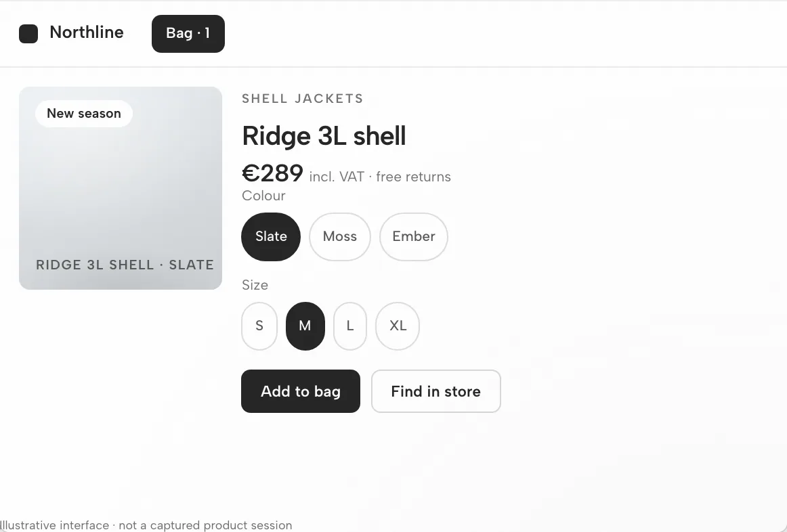
Task: Open the Bag with 1 item
Action: coord(188,34)
